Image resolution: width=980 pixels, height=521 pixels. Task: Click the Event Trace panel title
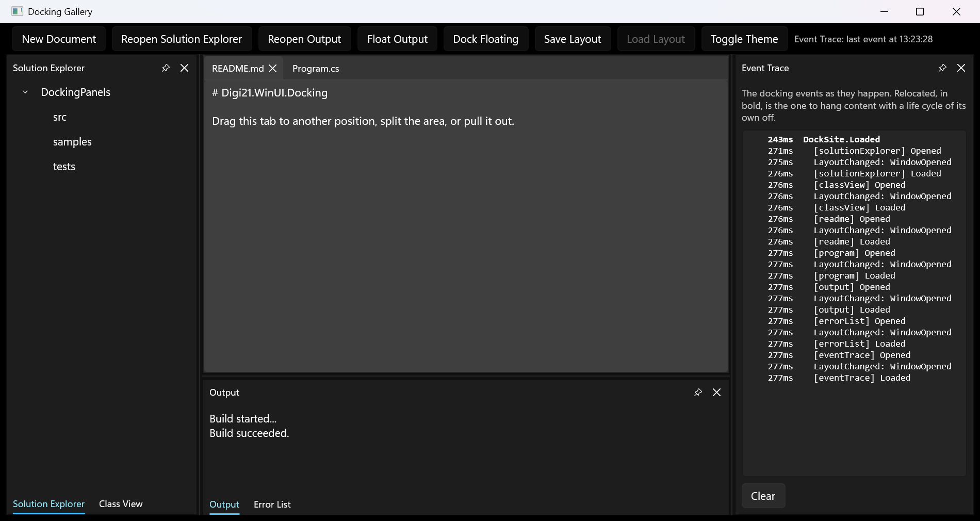point(765,68)
